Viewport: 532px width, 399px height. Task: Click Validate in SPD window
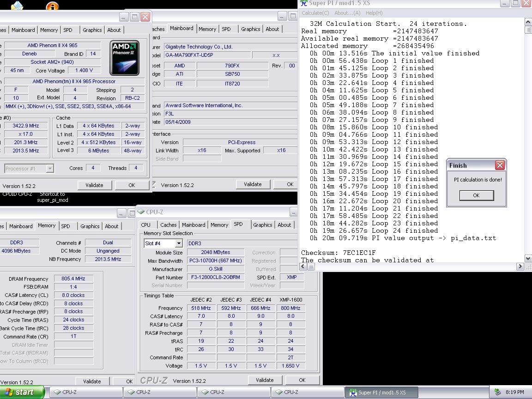(x=265, y=380)
